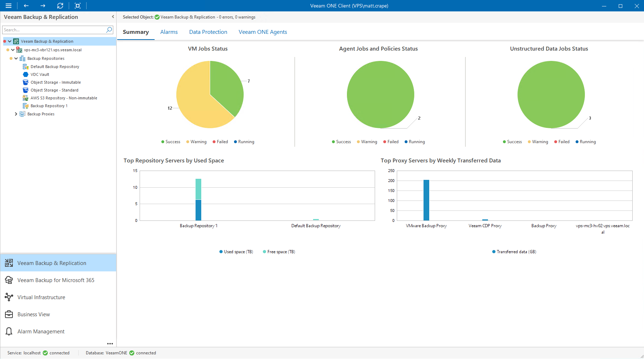Viewport: 644px width, 359px height.
Task: Click the hamburger menu icon
Action: click(x=9, y=6)
